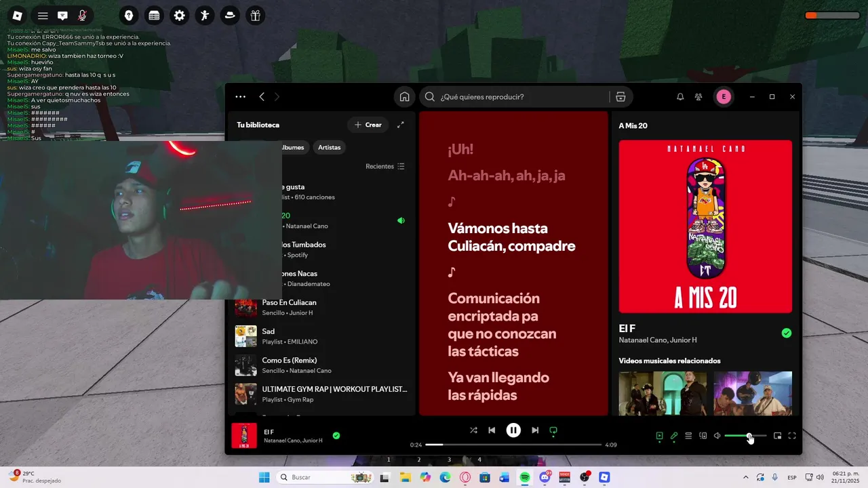Pause the current song
Image resolution: width=868 pixels, height=488 pixels.
(x=513, y=430)
